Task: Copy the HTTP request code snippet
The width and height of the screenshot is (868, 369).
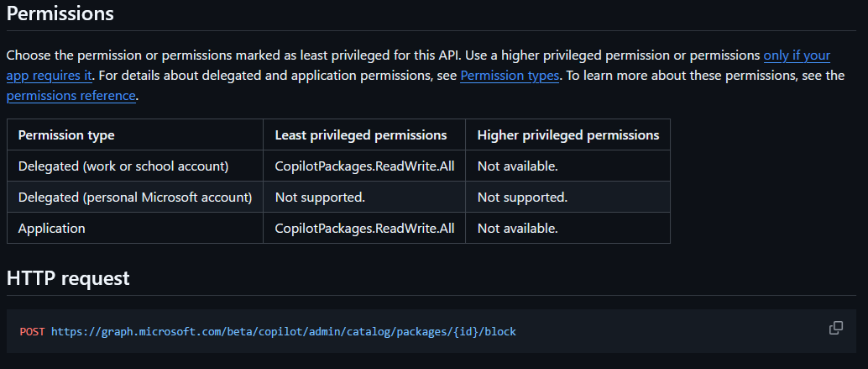Action: click(835, 328)
